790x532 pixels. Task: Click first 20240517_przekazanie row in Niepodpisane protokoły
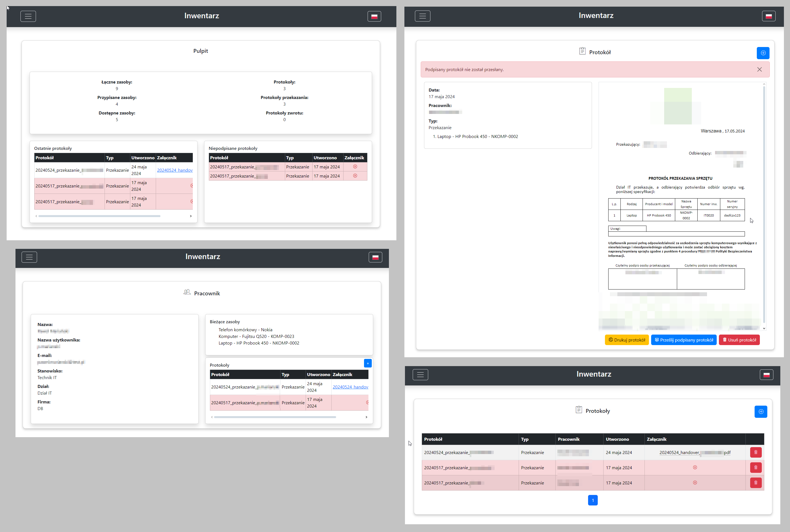tap(288, 167)
